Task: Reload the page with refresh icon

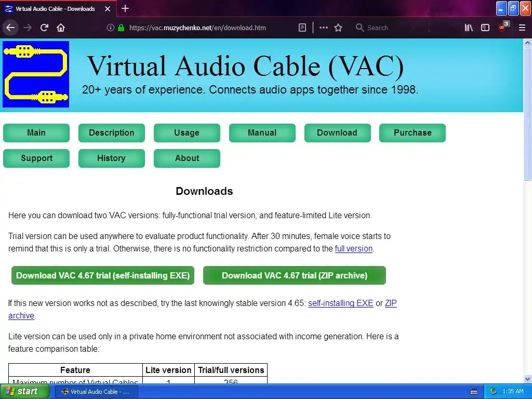Action: (44, 28)
